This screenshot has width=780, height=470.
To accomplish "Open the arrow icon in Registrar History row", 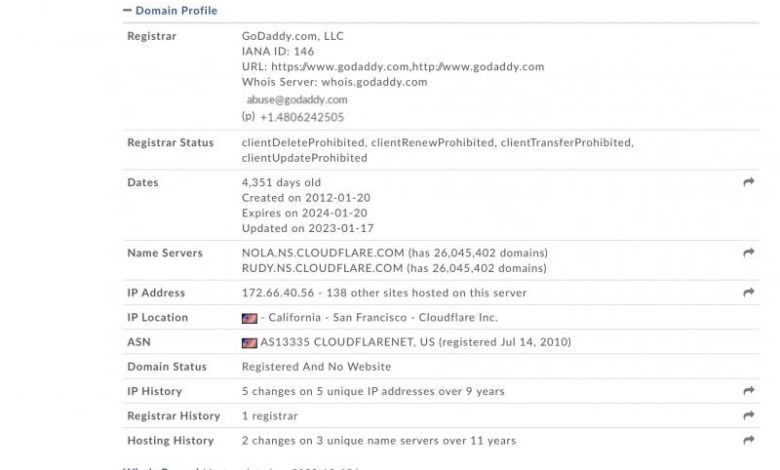I will click(749, 415).
